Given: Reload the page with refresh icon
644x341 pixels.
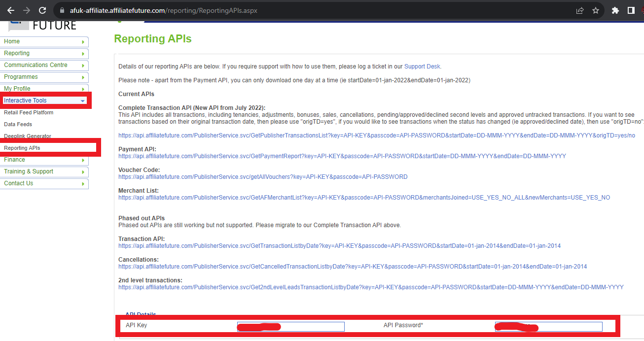Looking at the screenshot, I should coord(42,10).
